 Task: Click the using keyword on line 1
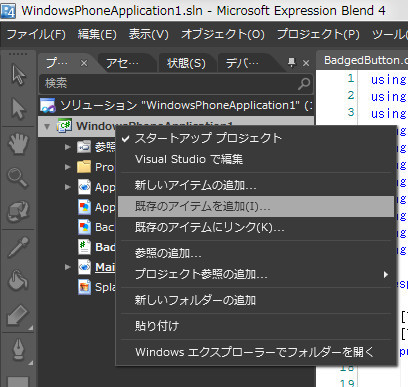(x=388, y=80)
